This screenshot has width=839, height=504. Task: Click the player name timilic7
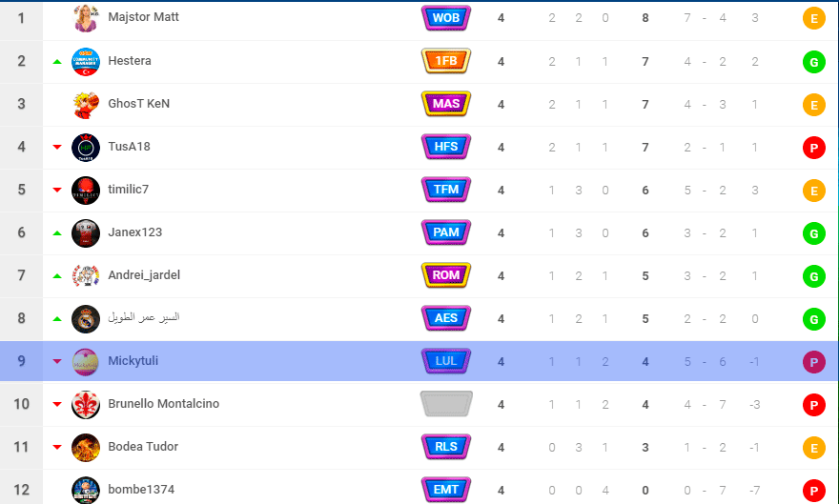pos(129,190)
